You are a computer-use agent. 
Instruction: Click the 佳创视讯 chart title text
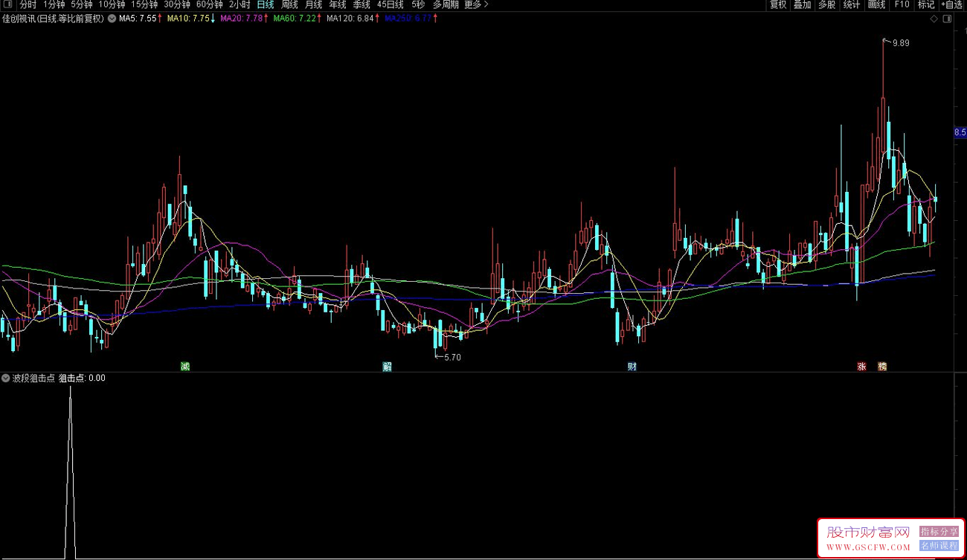[x=54, y=19]
